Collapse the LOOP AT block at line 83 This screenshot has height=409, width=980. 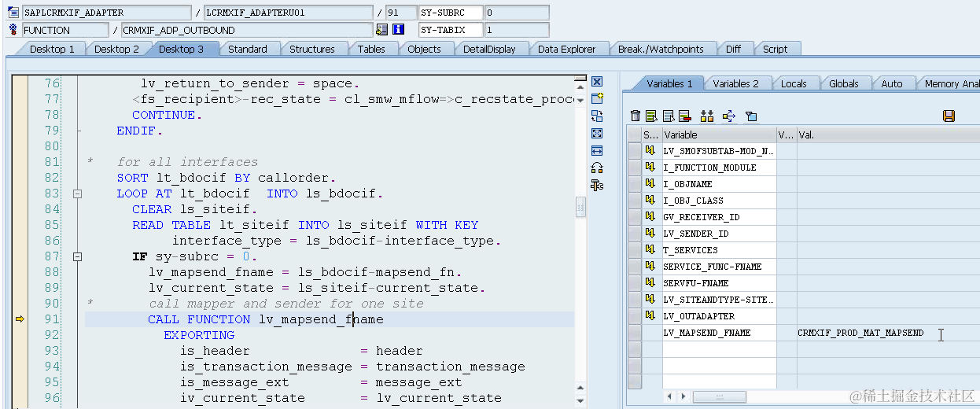pos(78,193)
